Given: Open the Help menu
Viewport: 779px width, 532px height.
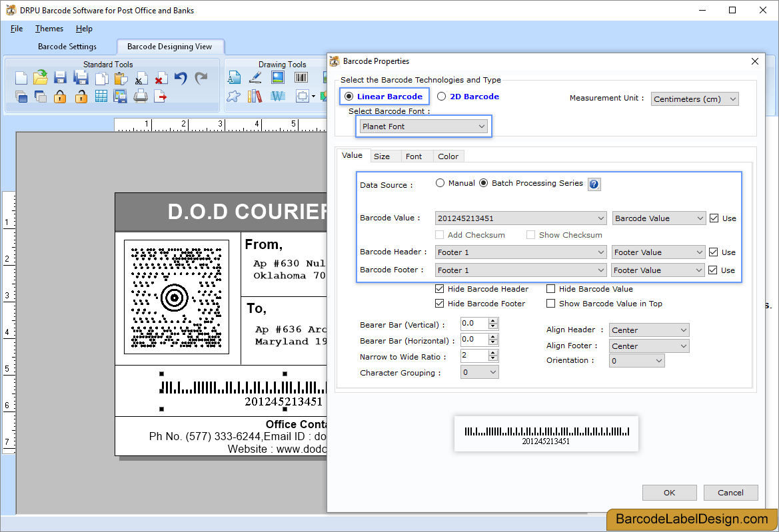Looking at the screenshot, I should [x=84, y=28].
